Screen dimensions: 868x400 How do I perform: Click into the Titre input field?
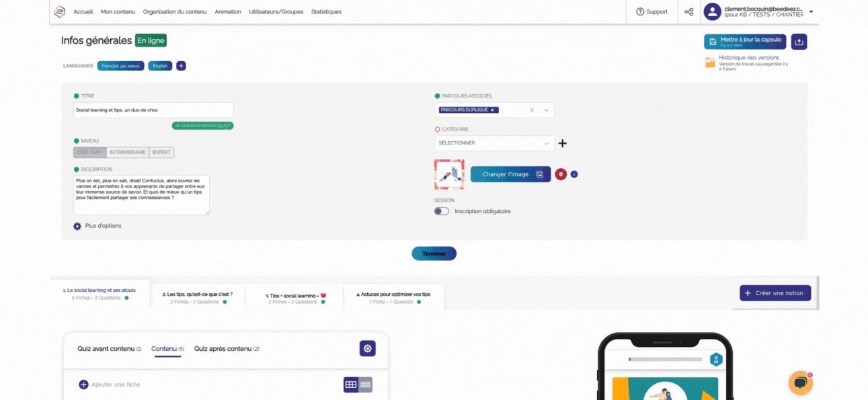coord(153,110)
